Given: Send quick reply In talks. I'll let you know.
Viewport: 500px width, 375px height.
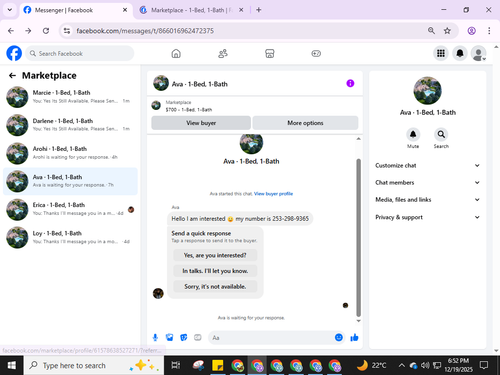Looking at the screenshot, I should (215, 271).
